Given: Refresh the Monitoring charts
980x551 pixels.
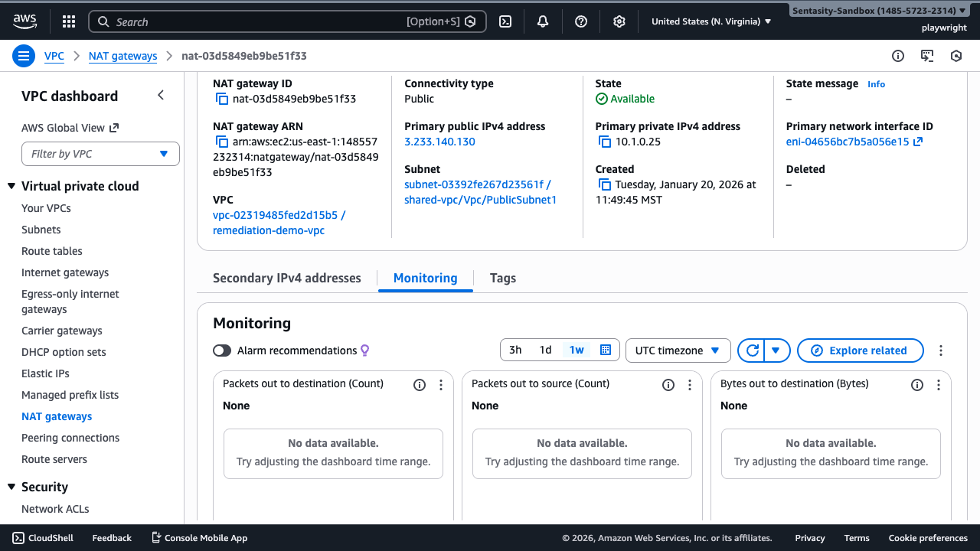Looking at the screenshot, I should click(x=753, y=350).
